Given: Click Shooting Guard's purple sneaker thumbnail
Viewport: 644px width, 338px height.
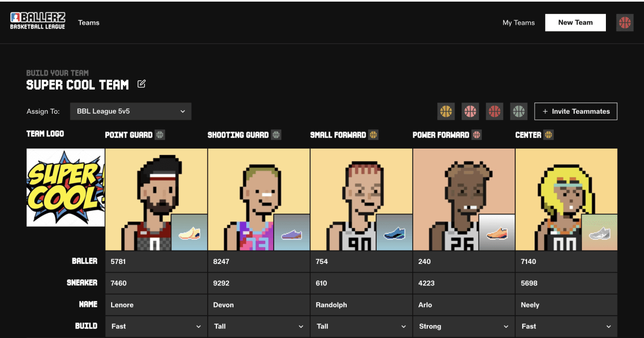Looking at the screenshot, I should pos(291,232).
